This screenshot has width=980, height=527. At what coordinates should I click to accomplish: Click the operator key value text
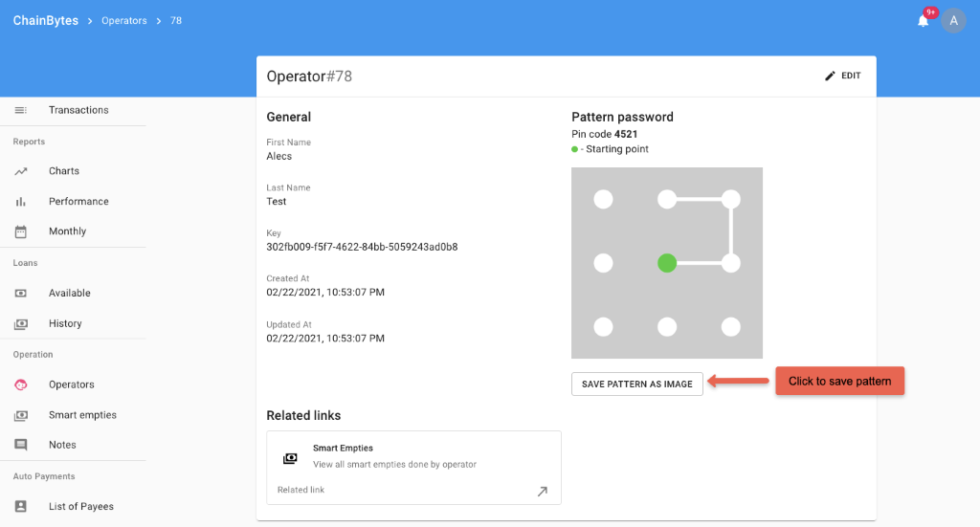point(362,247)
